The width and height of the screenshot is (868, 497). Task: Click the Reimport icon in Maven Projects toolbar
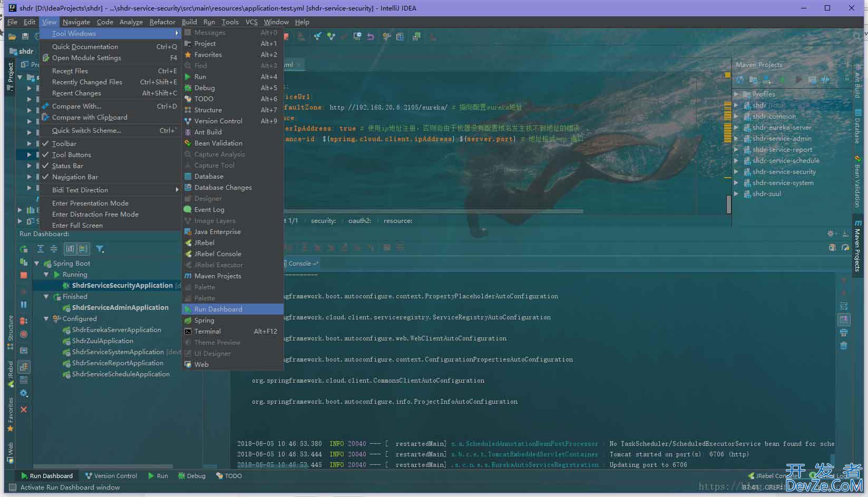click(x=740, y=80)
